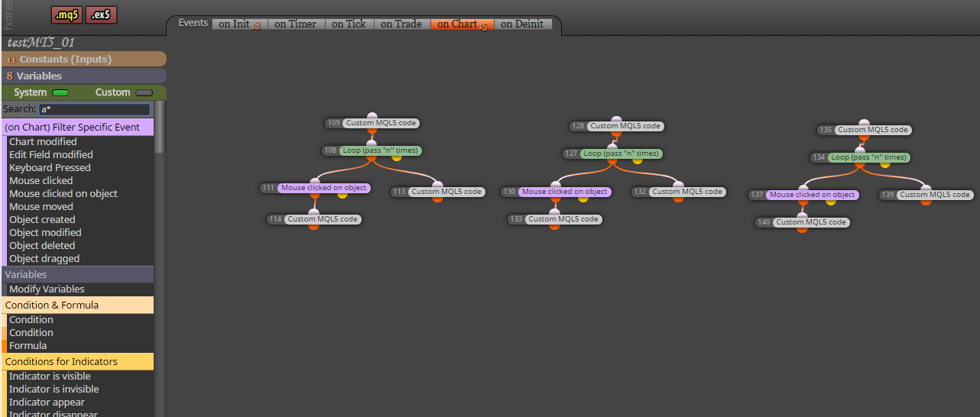Select node 109 Custom MQL5 code
980x417 pixels.
click(x=381, y=123)
